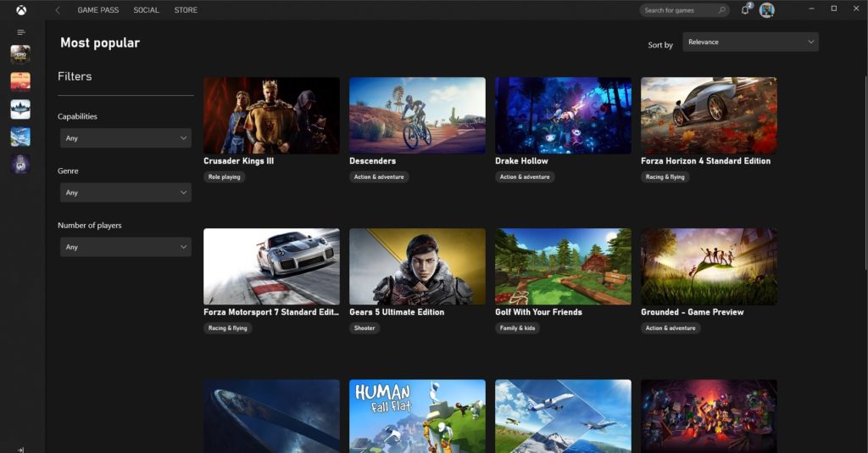Open the Social tab
This screenshot has height=453, width=868.
click(x=146, y=10)
